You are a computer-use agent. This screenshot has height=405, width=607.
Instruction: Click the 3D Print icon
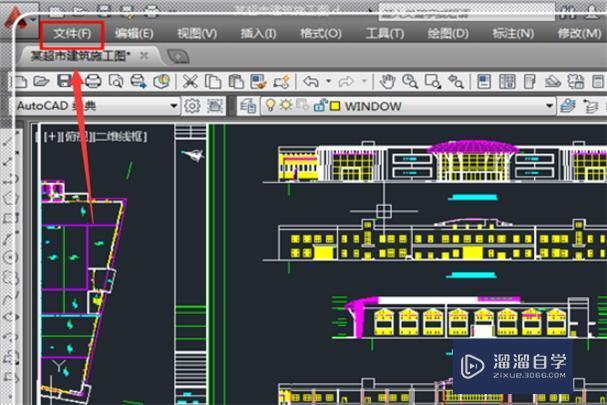162,81
